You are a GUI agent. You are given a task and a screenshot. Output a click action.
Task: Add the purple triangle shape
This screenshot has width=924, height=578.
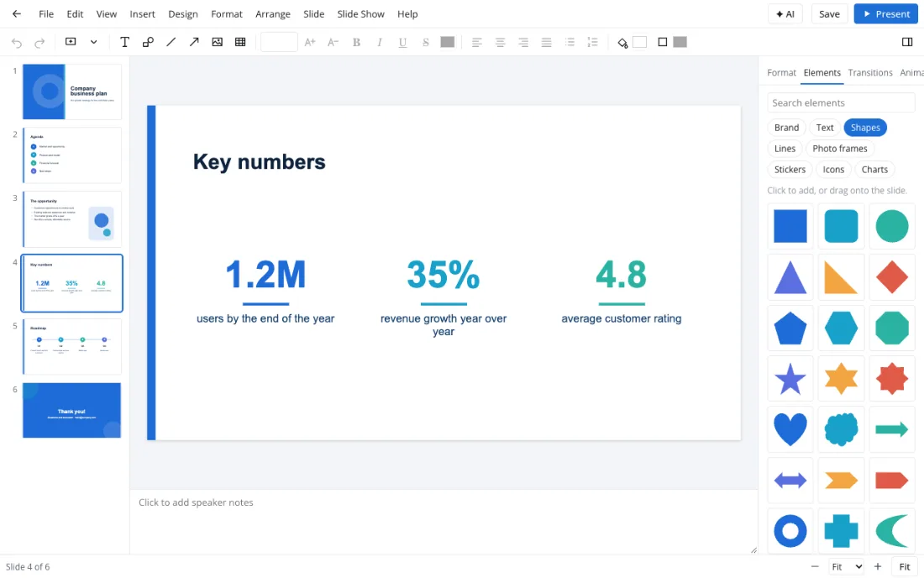(x=790, y=277)
